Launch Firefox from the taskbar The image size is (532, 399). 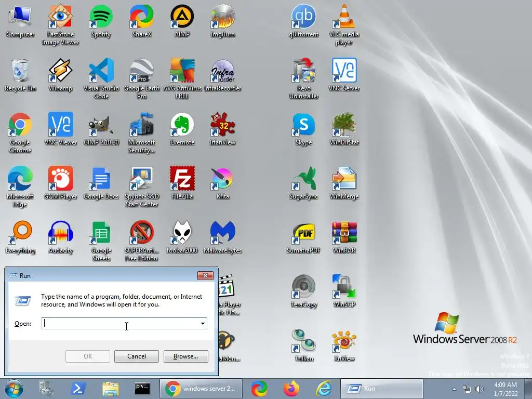[x=291, y=389]
